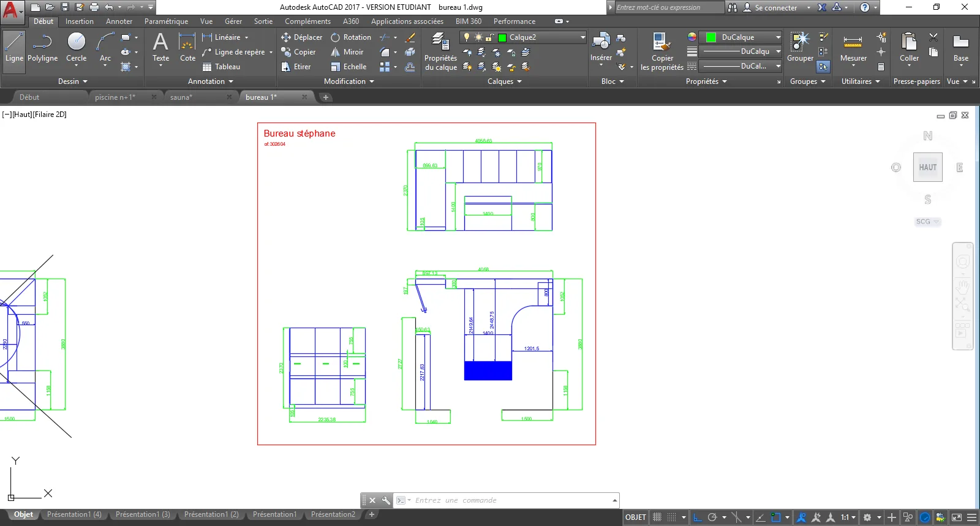Open the help question mark icon
Viewport: 980px width, 526px height.
tap(864, 7)
